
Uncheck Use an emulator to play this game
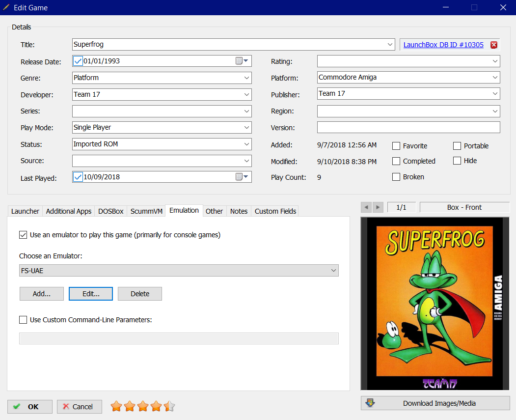(23, 235)
